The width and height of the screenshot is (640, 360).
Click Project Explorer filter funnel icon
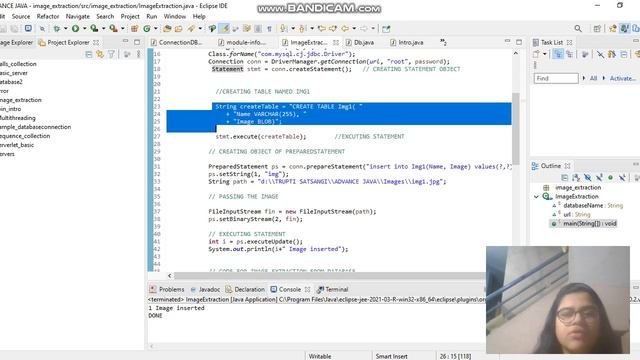(111, 54)
